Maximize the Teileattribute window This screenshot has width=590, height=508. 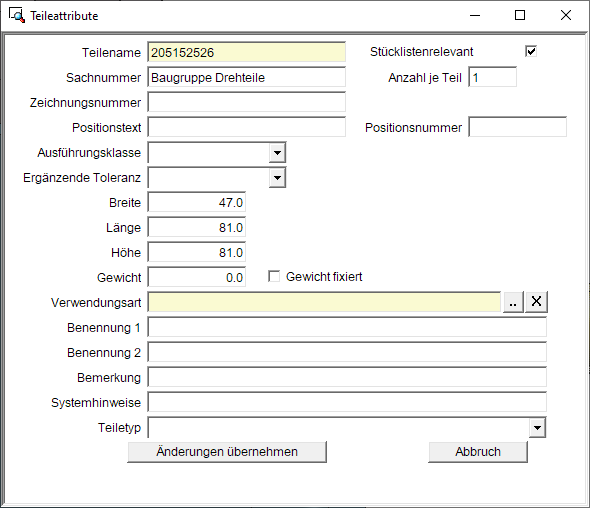520,15
